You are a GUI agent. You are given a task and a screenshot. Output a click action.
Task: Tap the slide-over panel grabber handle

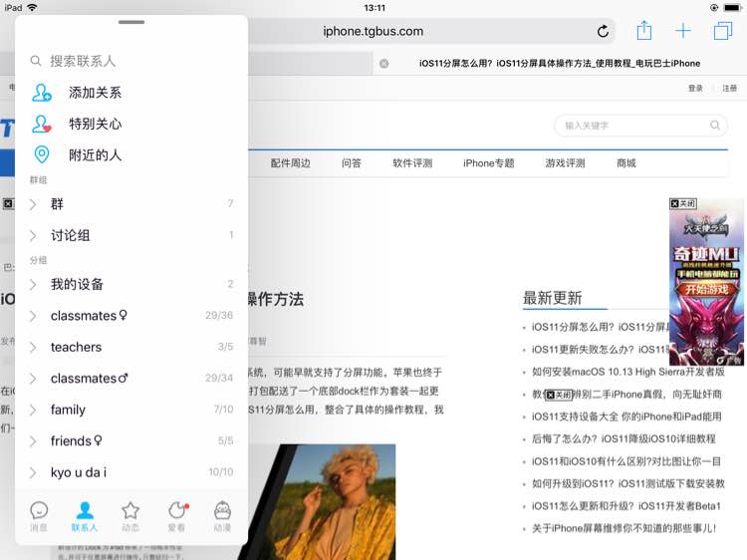pyautogui.click(x=131, y=22)
